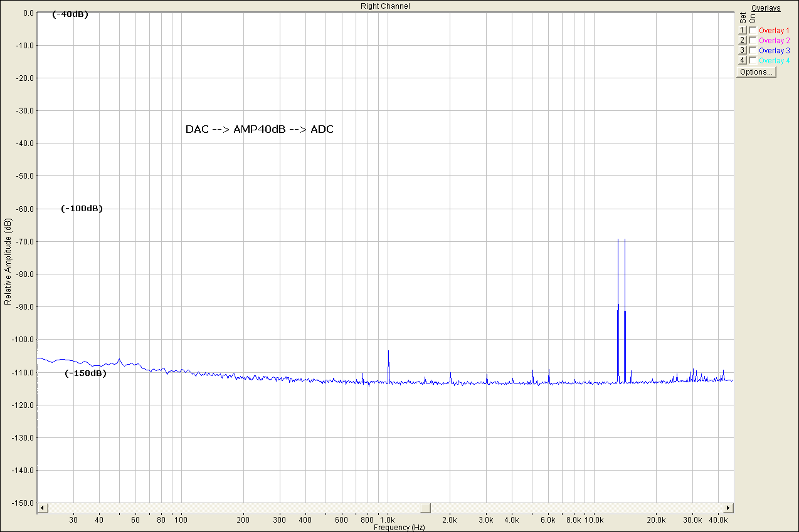Click the 40.0k frequency axis tick label
This screenshot has width=799, height=532.
coord(718,520)
